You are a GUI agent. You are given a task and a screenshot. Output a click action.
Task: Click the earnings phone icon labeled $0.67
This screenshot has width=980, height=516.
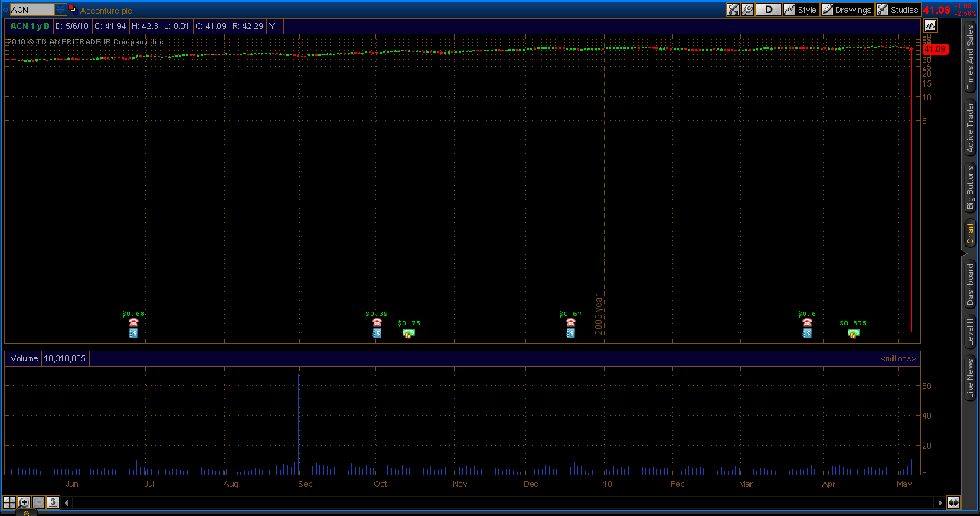point(570,323)
